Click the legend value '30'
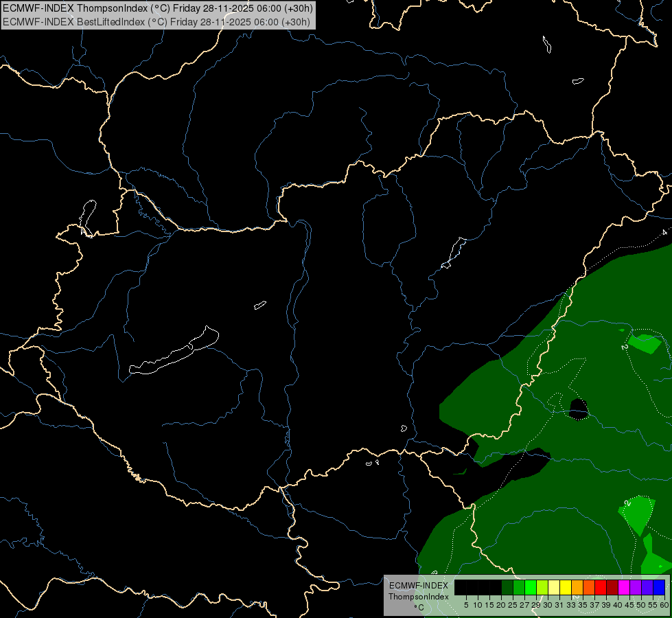The width and height of the screenshot is (672, 618). (x=548, y=605)
